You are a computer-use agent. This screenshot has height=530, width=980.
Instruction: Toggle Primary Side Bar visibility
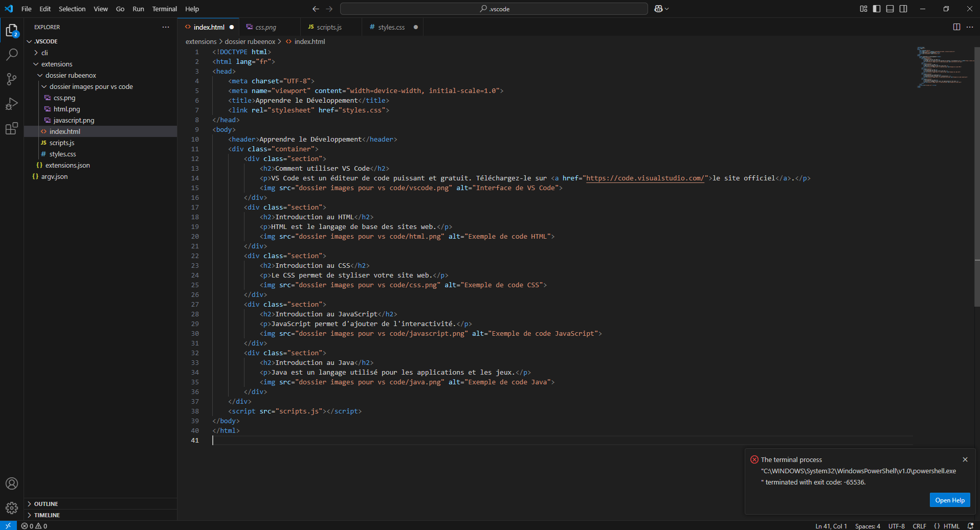pos(877,9)
